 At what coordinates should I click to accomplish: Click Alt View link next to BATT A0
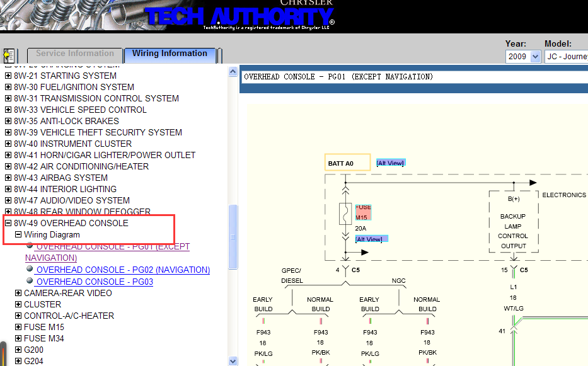coord(390,163)
